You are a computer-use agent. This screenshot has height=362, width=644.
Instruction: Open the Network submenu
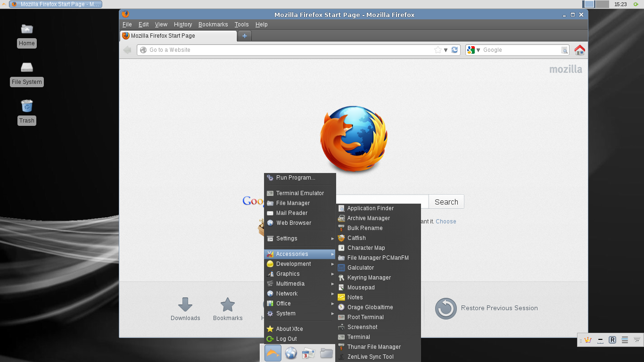[x=300, y=294]
